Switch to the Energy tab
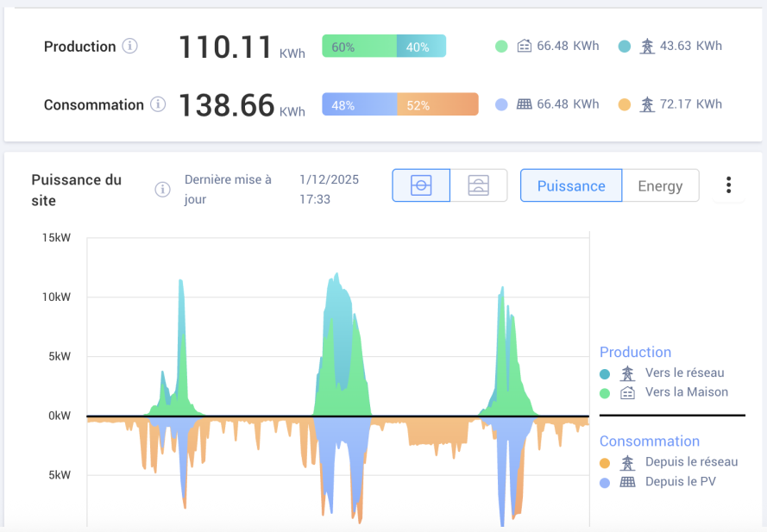Viewport: 767px width, 532px height. pyautogui.click(x=660, y=185)
